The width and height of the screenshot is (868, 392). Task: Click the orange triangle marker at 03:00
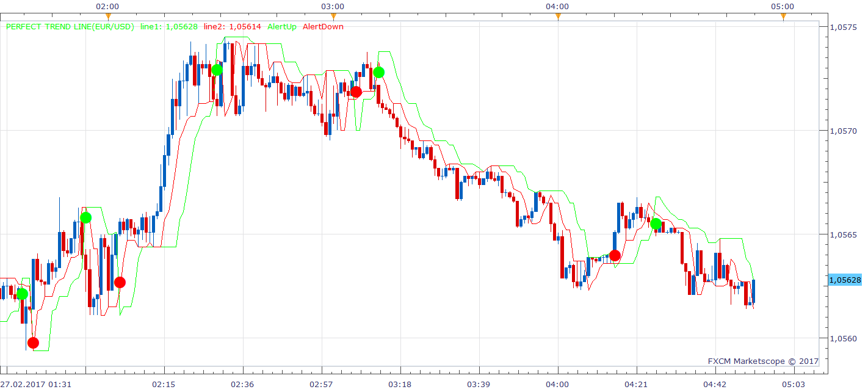point(333,16)
